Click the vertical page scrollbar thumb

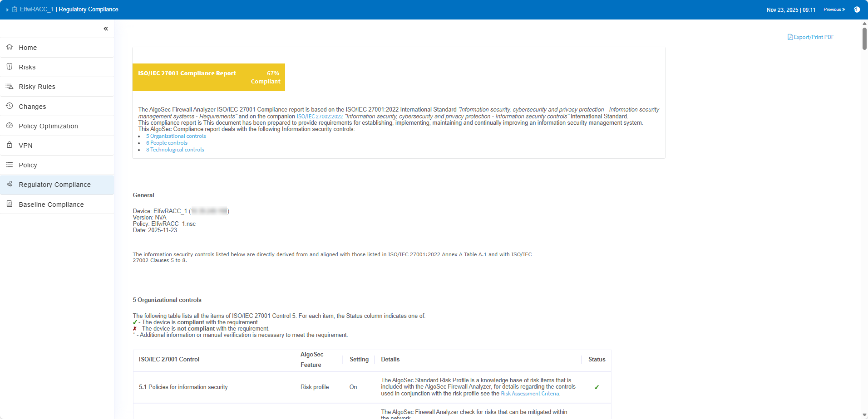864,39
